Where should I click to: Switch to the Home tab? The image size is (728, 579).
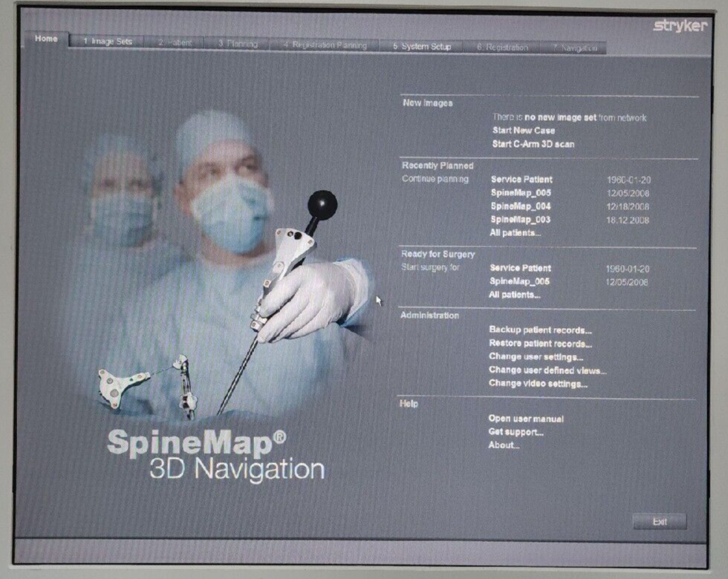[x=46, y=39]
